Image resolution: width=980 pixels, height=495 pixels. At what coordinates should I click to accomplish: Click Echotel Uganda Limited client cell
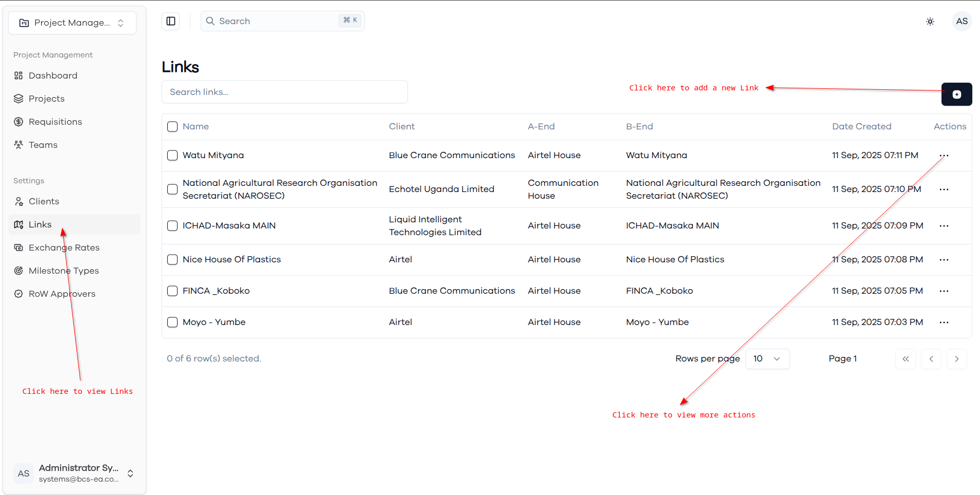(441, 189)
